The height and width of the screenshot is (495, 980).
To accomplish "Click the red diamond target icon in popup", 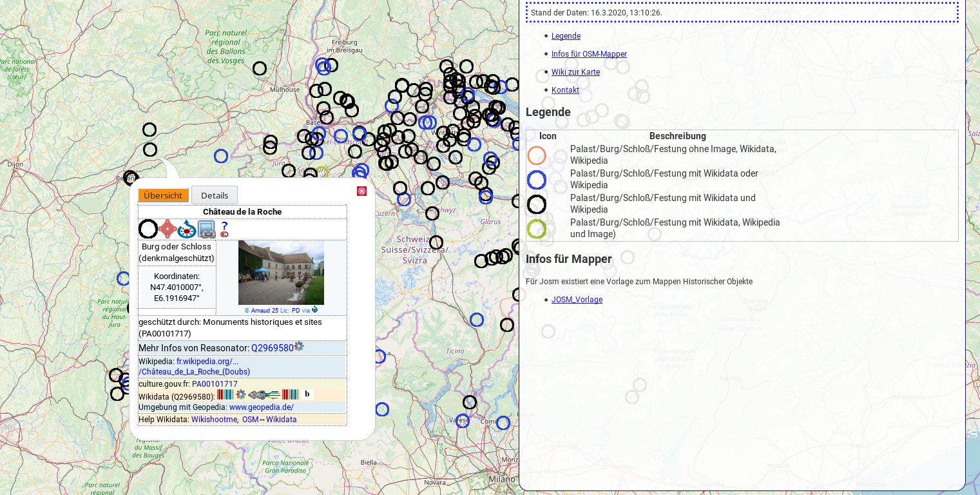I will (168, 229).
